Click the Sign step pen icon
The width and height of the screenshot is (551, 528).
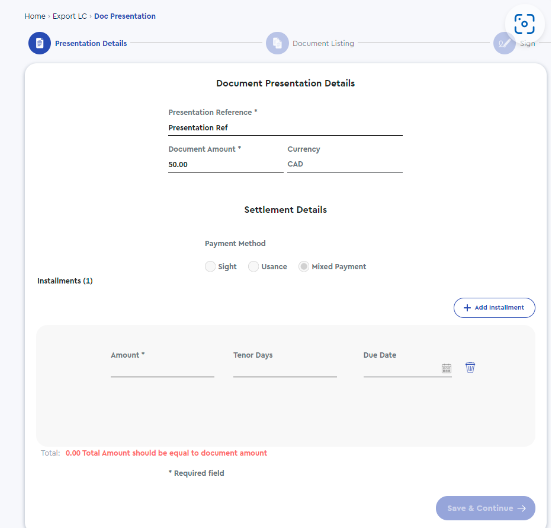pos(504,43)
